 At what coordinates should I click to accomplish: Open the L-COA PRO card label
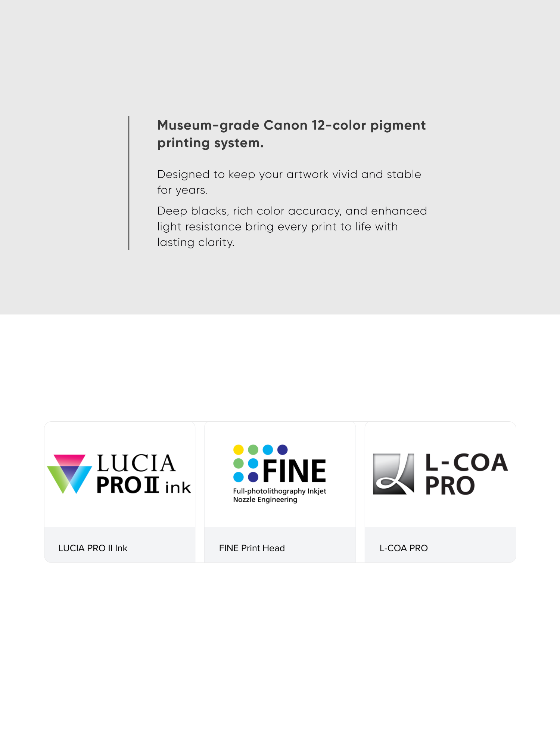point(404,548)
